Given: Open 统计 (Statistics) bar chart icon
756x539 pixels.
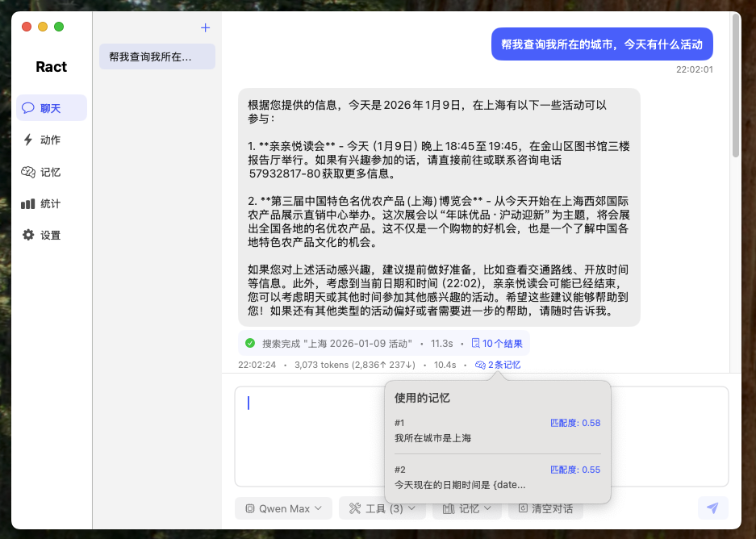Looking at the screenshot, I should 28,203.
